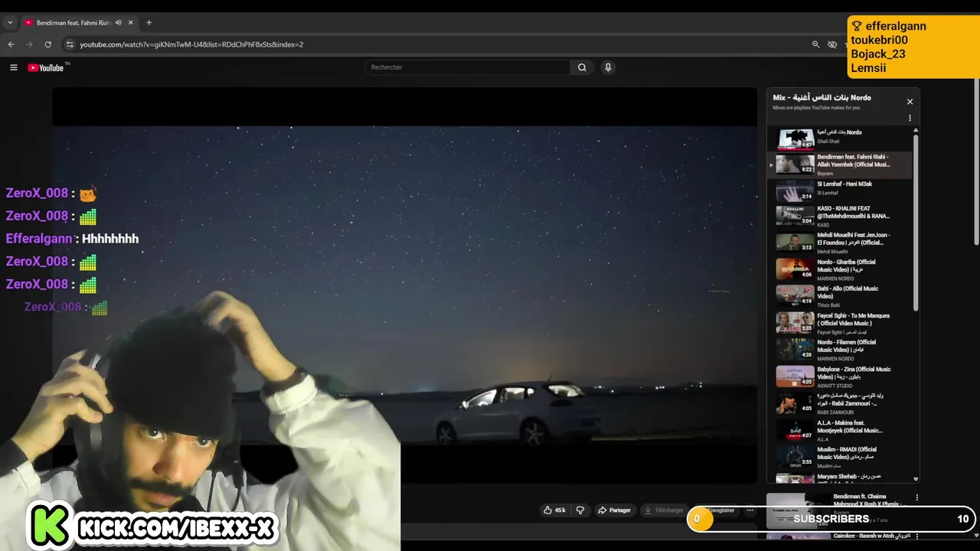Open the tab search dropdown arrow

coord(10,23)
